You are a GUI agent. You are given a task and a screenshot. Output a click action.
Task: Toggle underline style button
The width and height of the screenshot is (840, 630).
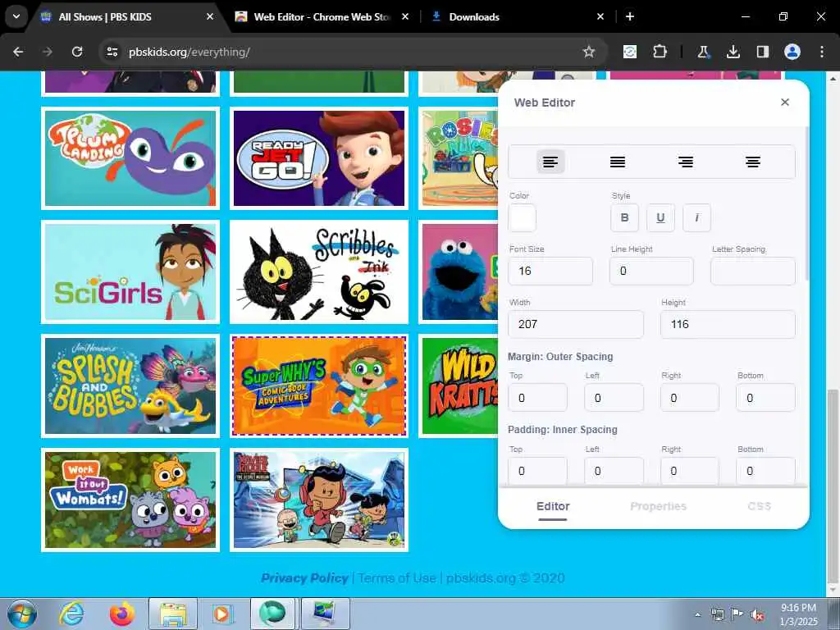[660, 217]
